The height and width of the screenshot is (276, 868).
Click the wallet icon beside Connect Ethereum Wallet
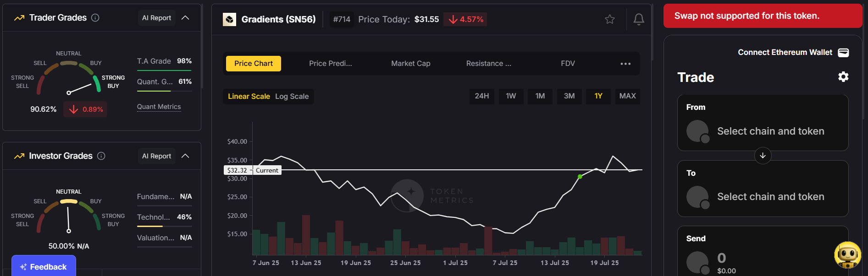point(843,53)
